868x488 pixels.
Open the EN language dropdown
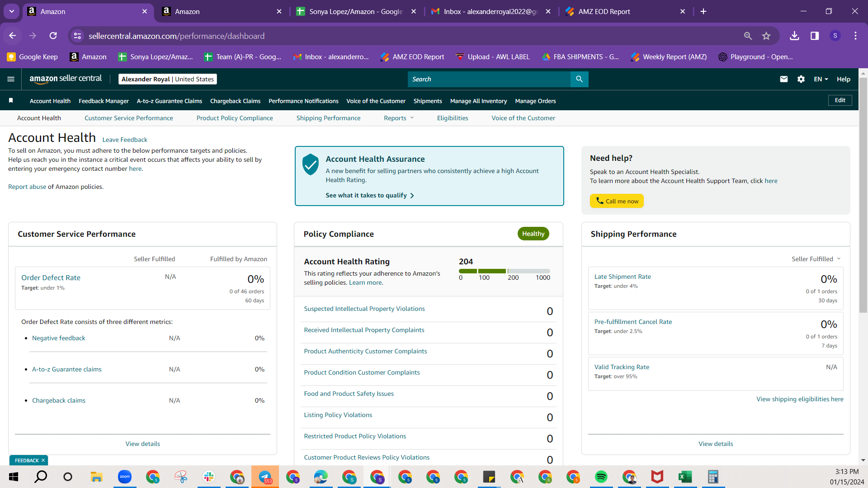tap(821, 79)
